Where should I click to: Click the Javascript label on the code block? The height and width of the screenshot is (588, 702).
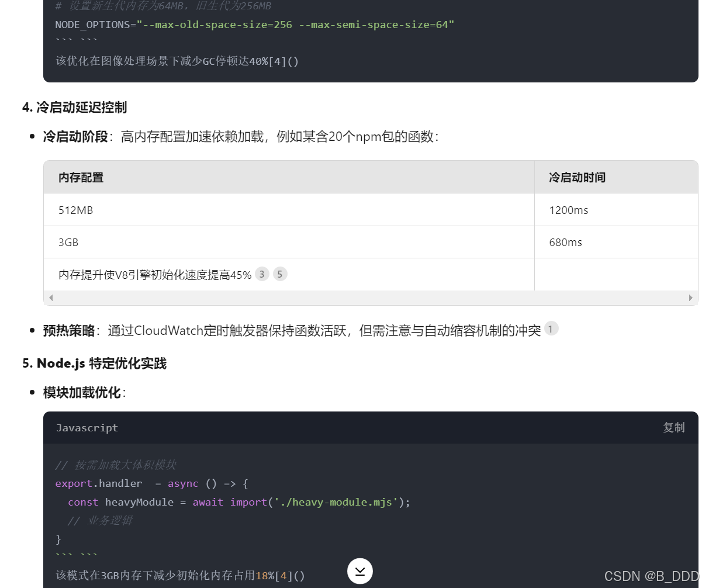point(87,428)
